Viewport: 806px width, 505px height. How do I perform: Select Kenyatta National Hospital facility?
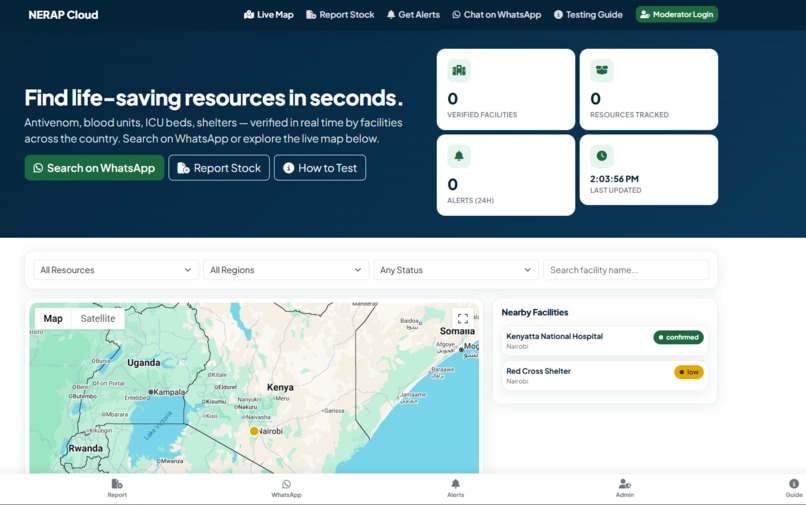(604, 340)
